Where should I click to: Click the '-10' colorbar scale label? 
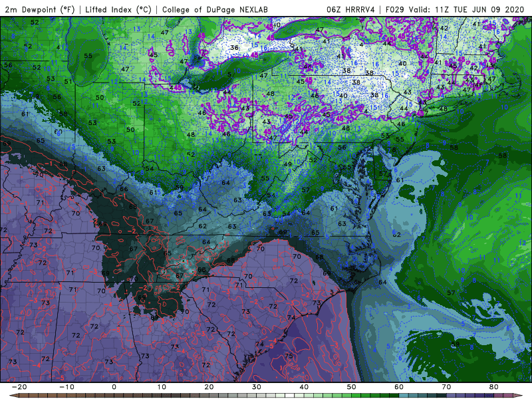pyautogui.click(x=66, y=387)
